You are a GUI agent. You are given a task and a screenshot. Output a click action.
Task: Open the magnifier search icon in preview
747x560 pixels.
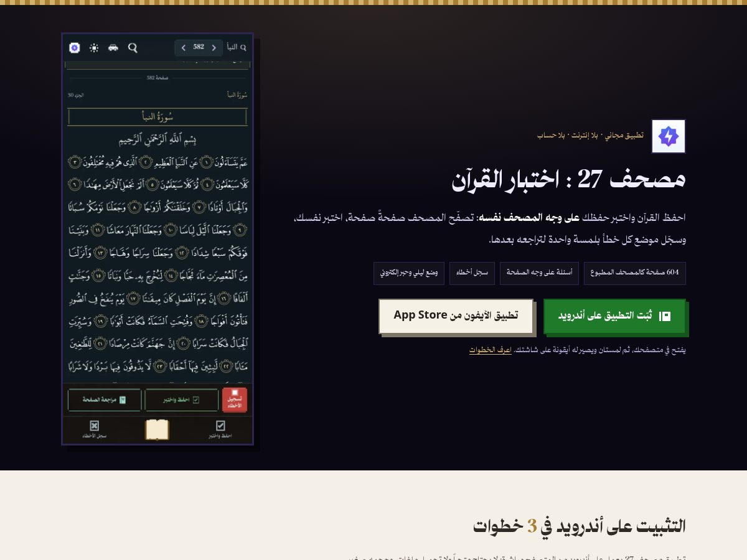pos(133,48)
